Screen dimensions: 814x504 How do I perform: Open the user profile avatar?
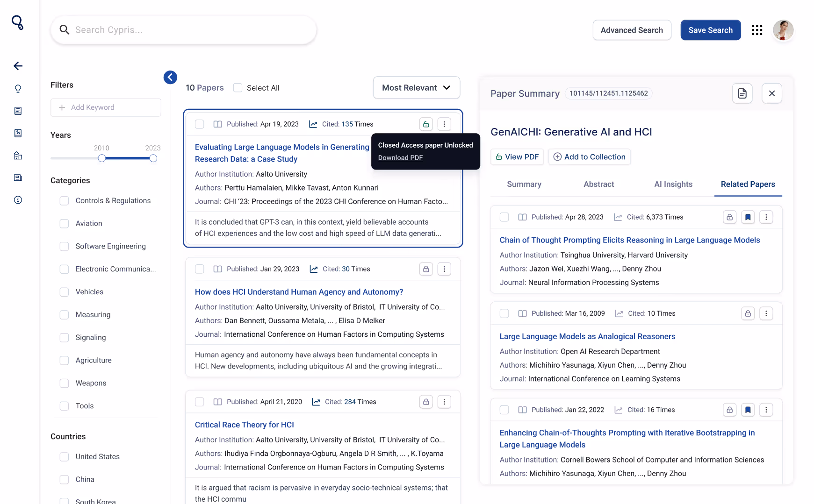(x=783, y=30)
